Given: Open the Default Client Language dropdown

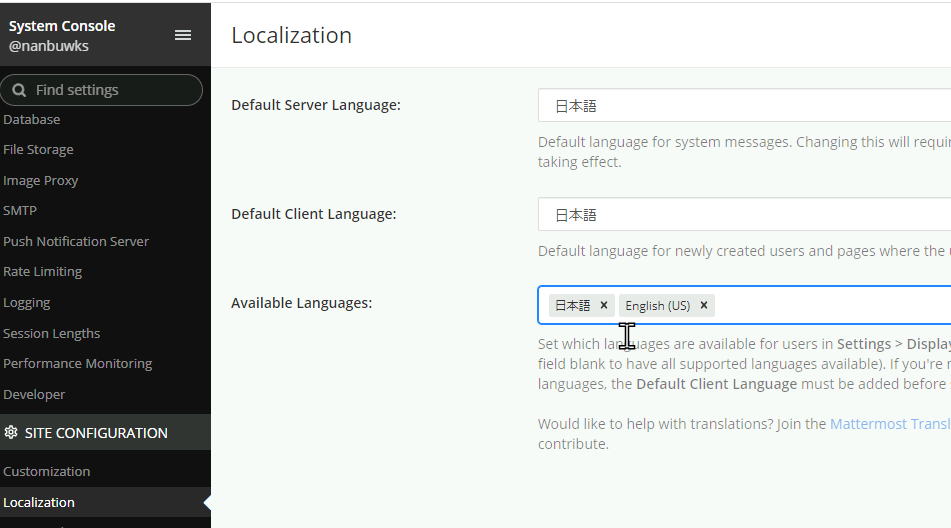Looking at the screenshot, I should coord(744,214).
